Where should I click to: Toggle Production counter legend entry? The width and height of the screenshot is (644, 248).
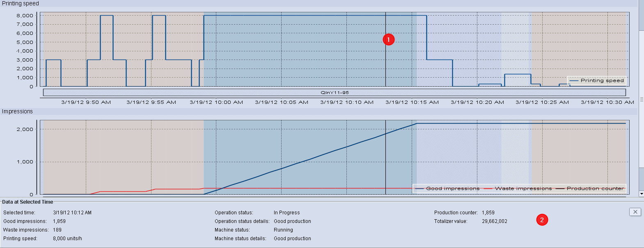[595, 188]
